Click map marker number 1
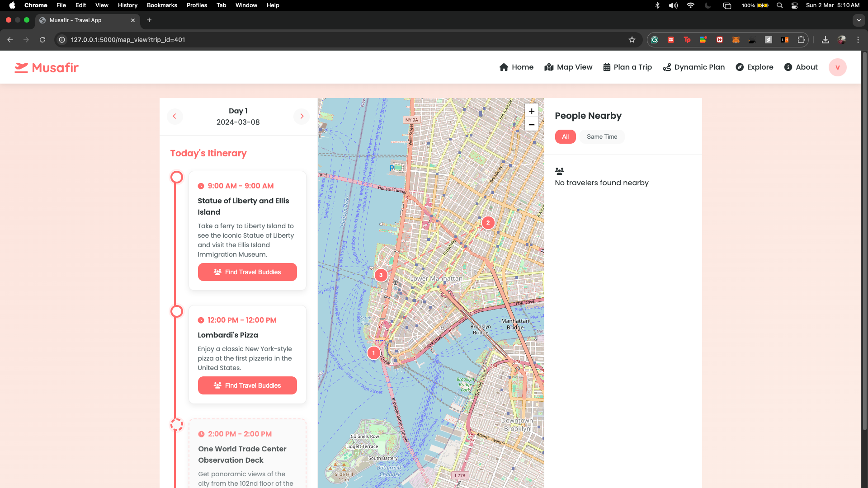 tap(373, 353)
